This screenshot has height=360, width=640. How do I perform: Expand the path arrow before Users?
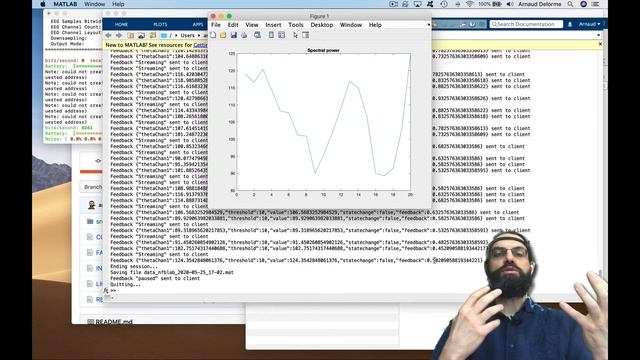176,36
